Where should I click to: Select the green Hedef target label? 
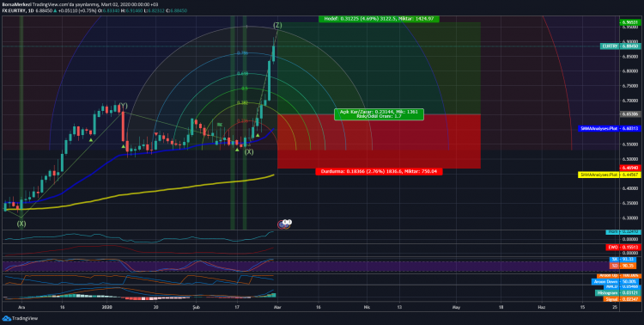[379, 19]
